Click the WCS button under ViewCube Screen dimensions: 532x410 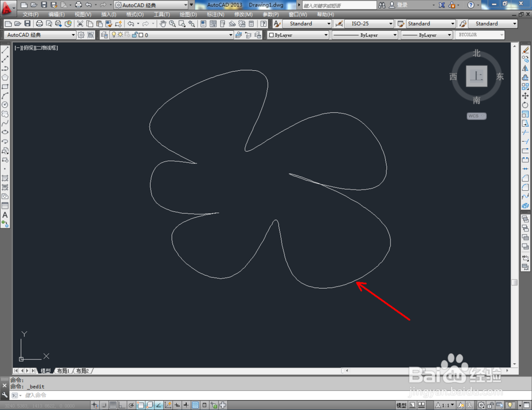click(476, 116)
